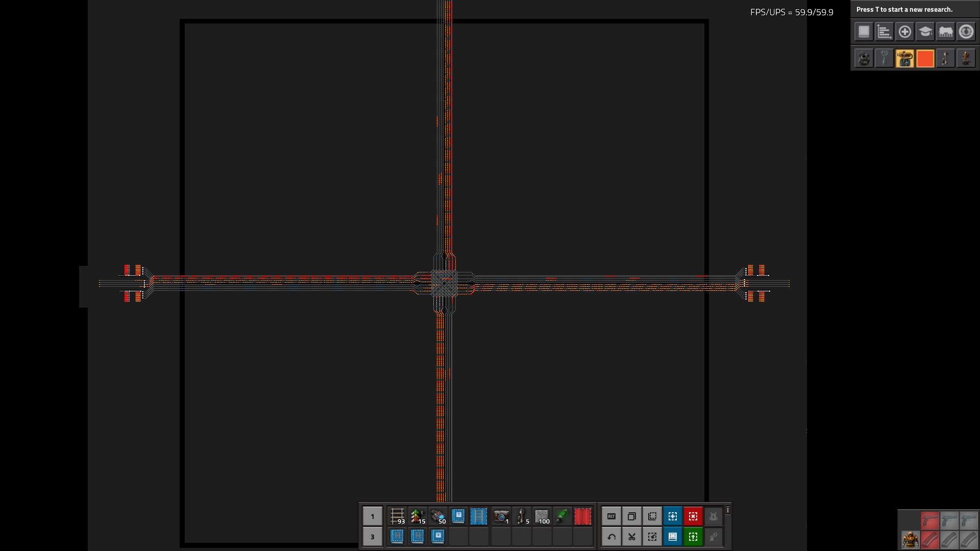This screenshot has height=551, width=980.
Task: Pick the rail signal item showing 15
Action: (418, 516)
